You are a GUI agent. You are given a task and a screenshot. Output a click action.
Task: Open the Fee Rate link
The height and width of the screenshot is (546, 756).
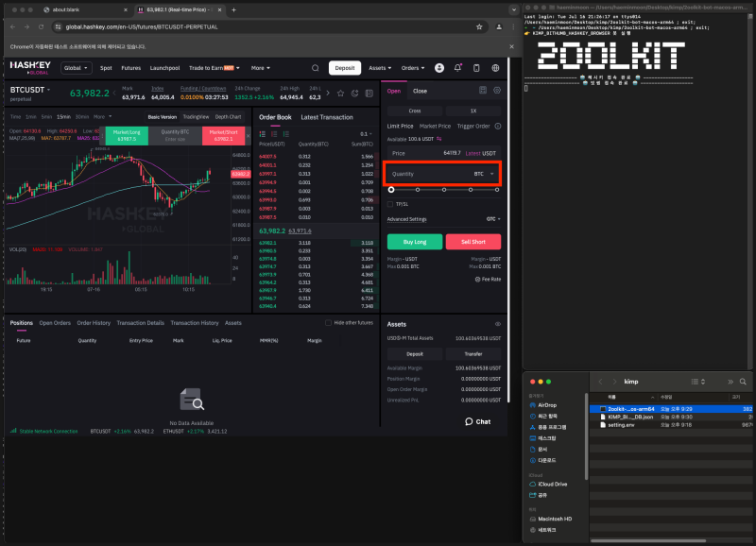(x=488, y=279)
